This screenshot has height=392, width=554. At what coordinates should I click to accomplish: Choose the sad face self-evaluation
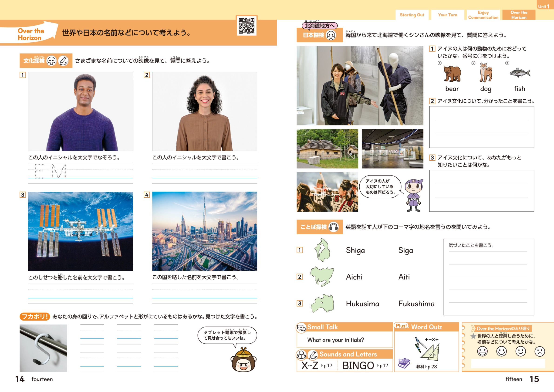click(539, 351)
